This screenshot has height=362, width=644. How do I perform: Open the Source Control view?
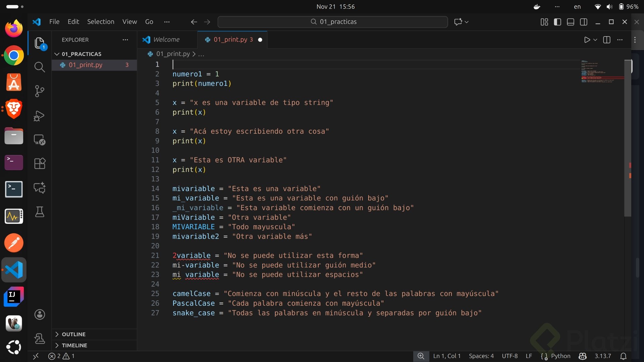point(40,91)
